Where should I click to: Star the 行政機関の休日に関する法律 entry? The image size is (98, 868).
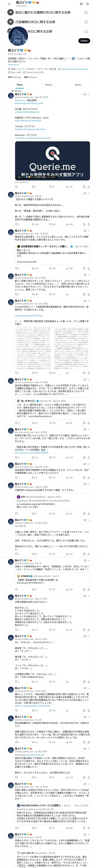coord(86,22)
